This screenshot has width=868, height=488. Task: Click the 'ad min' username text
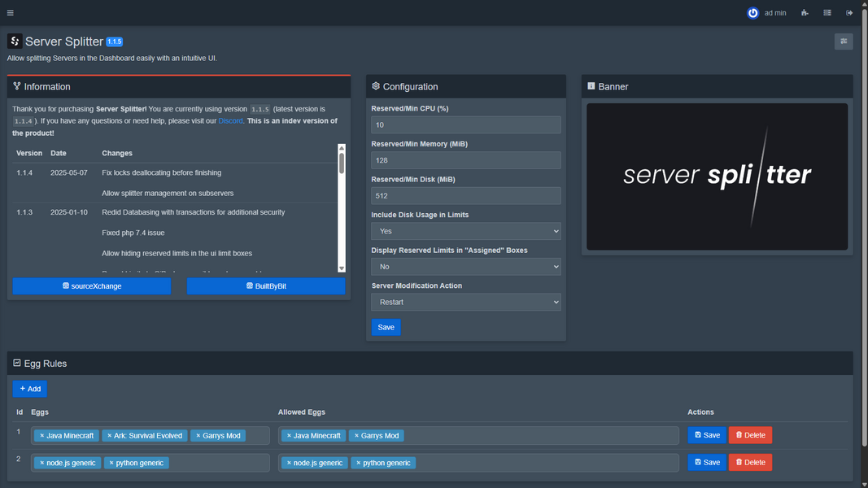coord(775,13)
